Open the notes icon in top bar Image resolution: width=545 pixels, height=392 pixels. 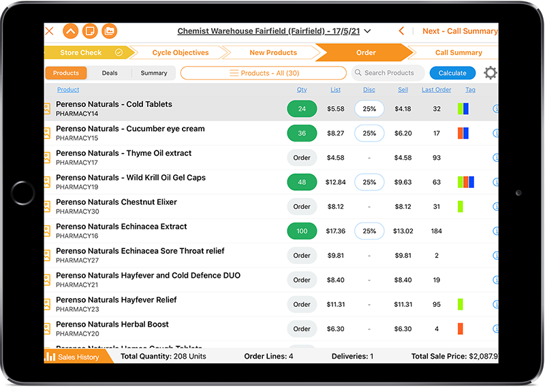click(x=89, y=31)
